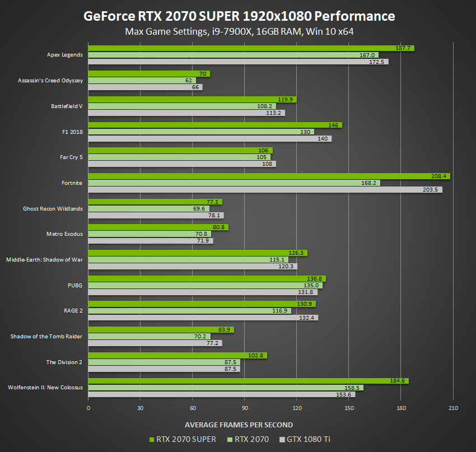
Task: Toggle the GTX 1080 Ti legend entry
Action: click(x=309, y=439)
